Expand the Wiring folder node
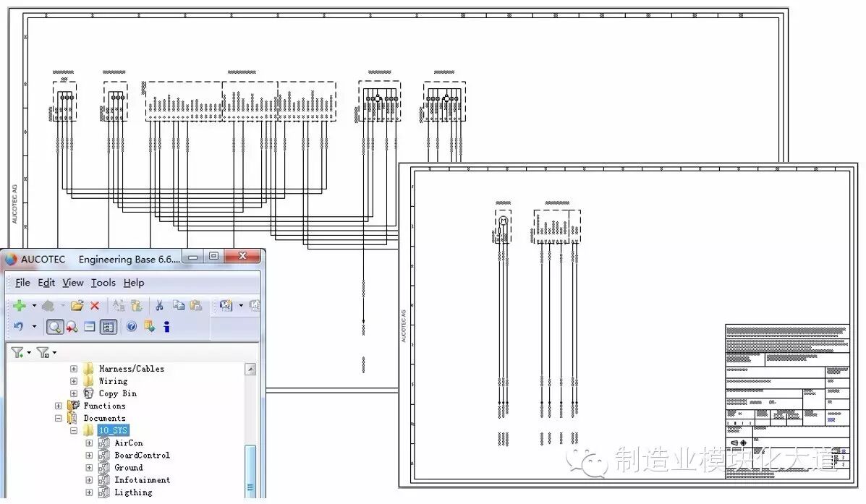Viewport: 866px width, 504px height. 74,381
